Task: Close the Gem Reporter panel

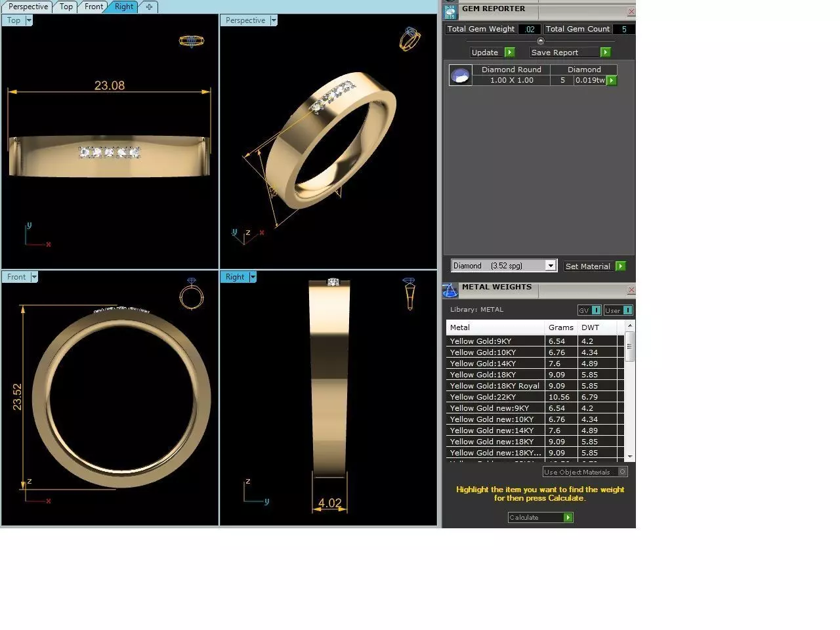Action: pos(631,12)
